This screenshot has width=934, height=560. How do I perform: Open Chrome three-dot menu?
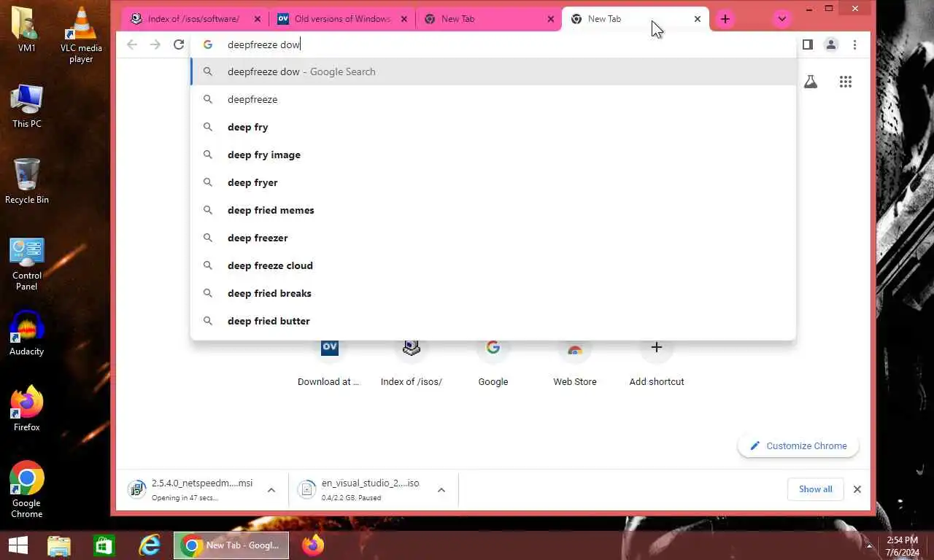(854, 44)
